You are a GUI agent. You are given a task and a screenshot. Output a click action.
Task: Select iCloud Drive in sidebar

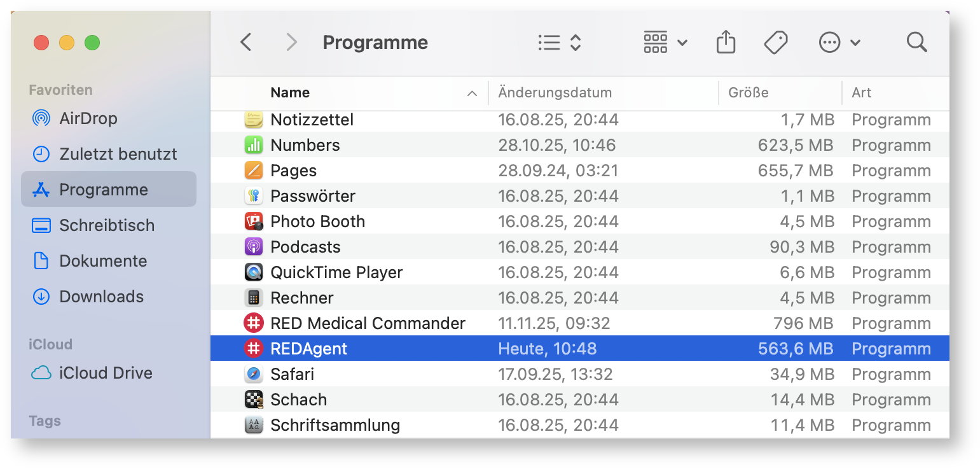tap(106, 373)
